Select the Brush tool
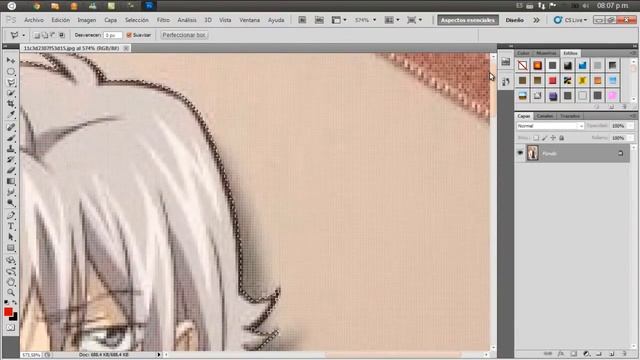 (x=11, y=138)
